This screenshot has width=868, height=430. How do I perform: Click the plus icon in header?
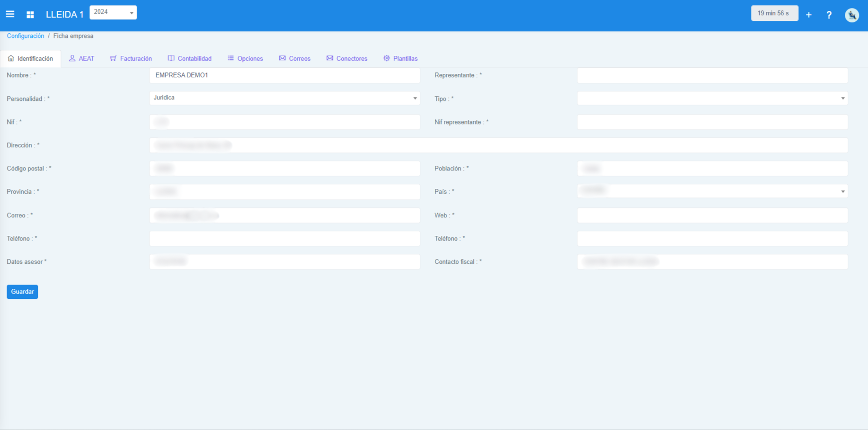[809, 15]
